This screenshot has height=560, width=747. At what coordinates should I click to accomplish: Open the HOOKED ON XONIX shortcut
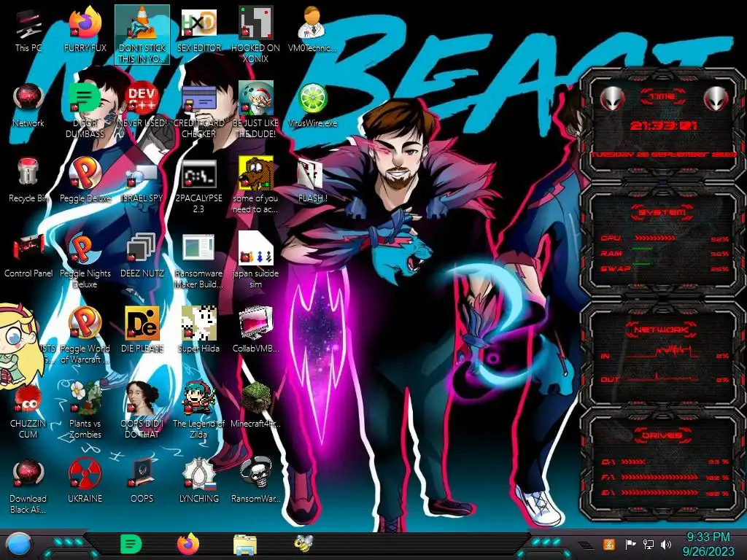pos(255,34)
